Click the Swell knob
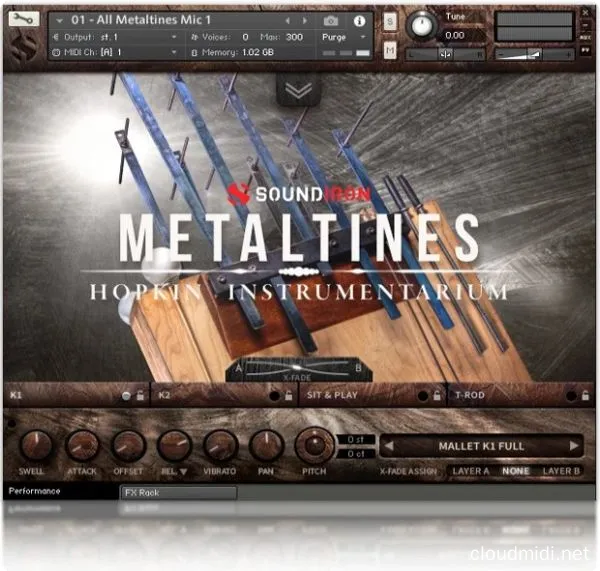 tap(35, 445)
